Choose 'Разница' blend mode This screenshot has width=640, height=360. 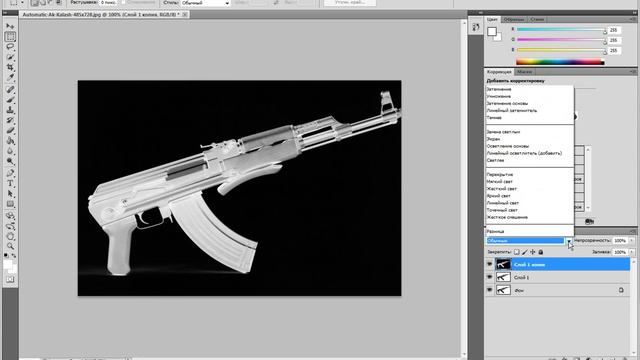[495, 231]
